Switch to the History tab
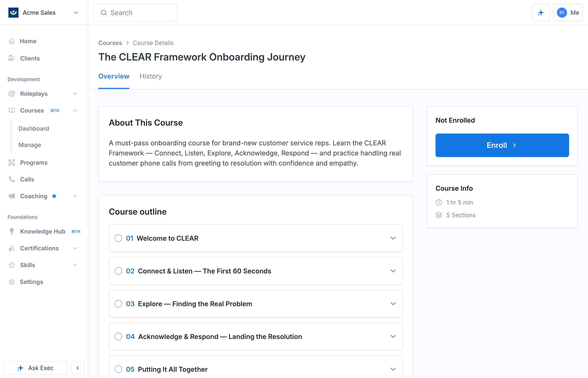Image resolution: width=588 pixels, height=378 pixels. click(x=151, y=76)
